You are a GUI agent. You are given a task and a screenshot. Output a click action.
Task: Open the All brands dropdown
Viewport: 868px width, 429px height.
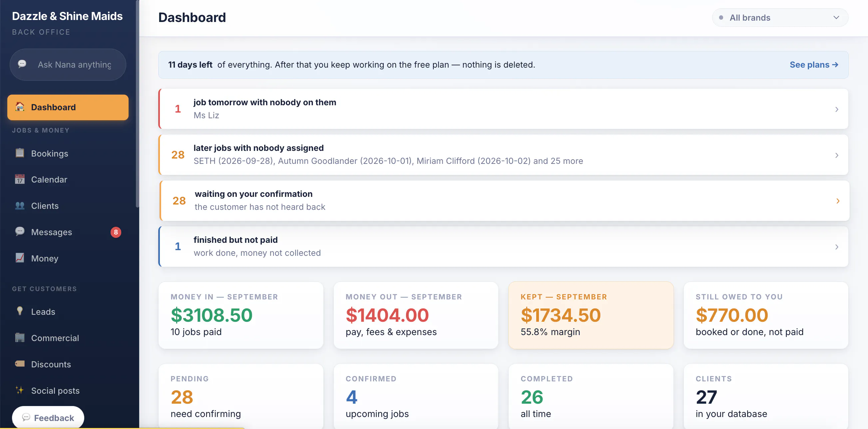point(780,18)
